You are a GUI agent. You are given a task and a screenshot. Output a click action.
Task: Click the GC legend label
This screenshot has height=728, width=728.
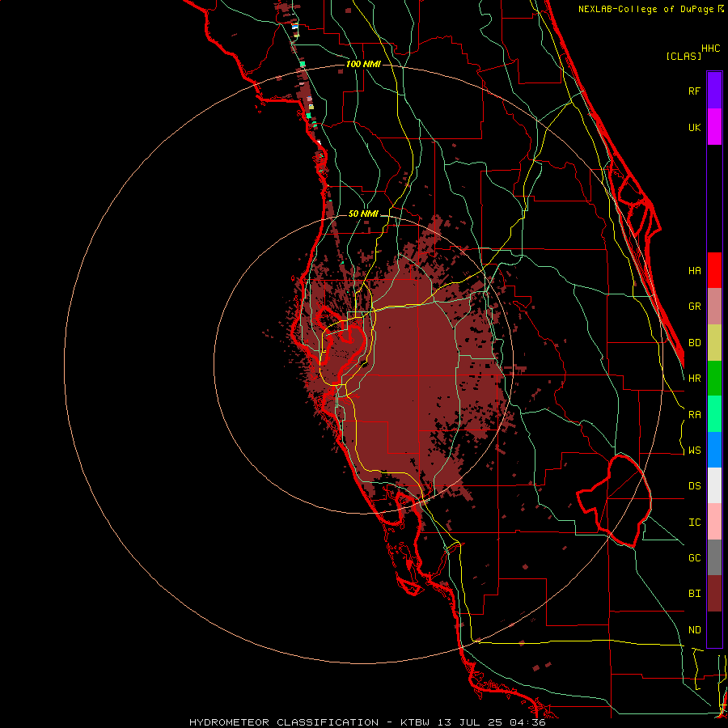(695, 558)
